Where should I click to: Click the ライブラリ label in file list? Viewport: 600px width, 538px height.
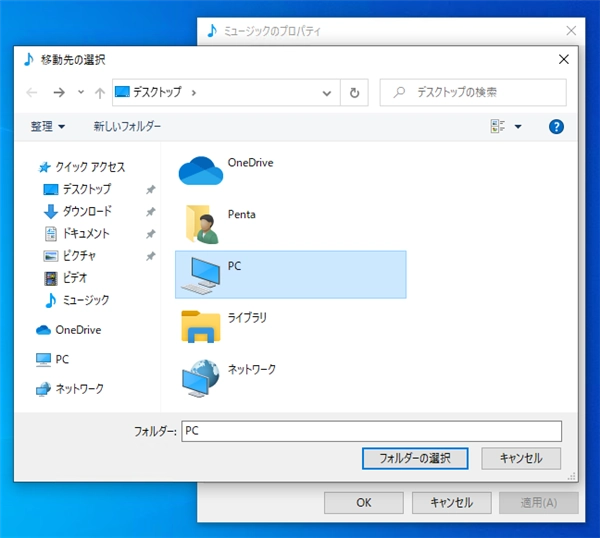[247, 318]
